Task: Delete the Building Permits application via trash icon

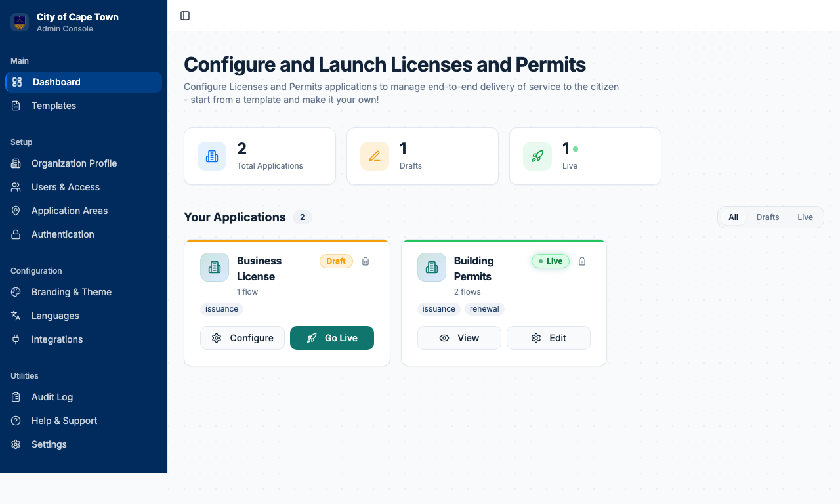Action: point(582,261)
